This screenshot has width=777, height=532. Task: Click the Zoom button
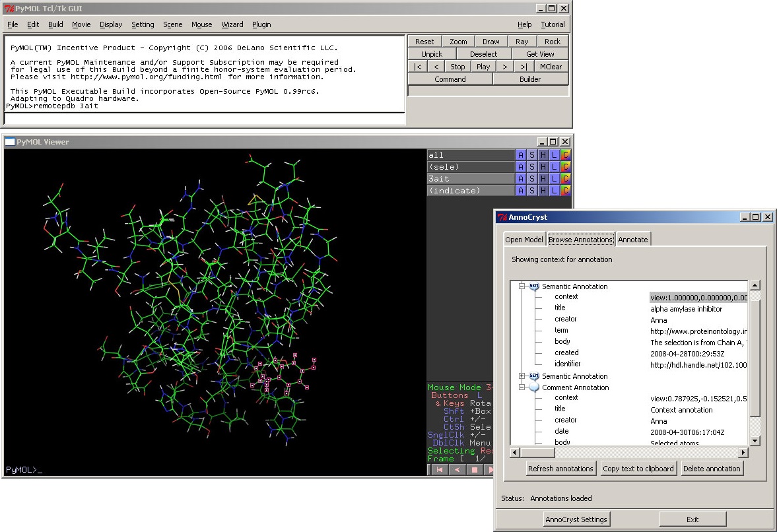(458, 42)
